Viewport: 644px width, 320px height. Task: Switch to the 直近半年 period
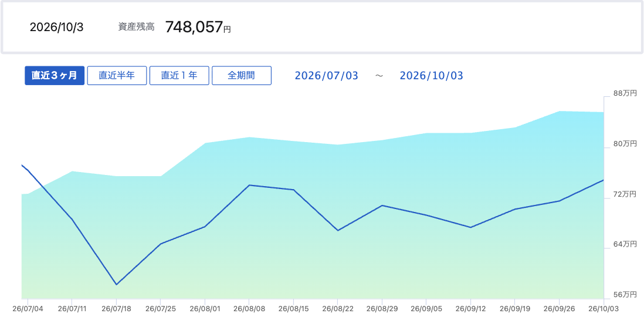[x=117, y=76]
